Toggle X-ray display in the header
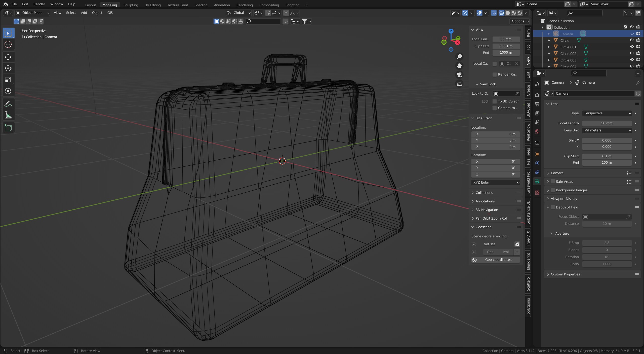 coord(494,13)
